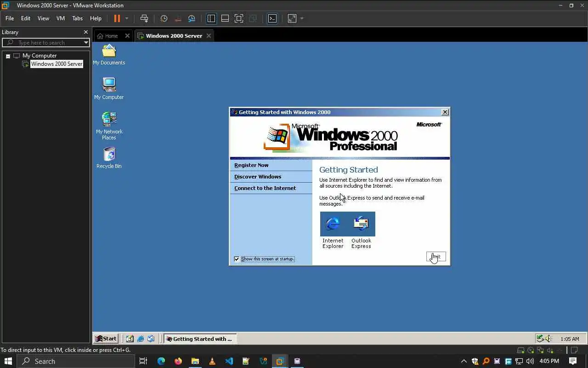Open Visual Studio Code from host taskbar
Image resolution: width=588 pixels, height=368 pixels.
coord(229,361)
